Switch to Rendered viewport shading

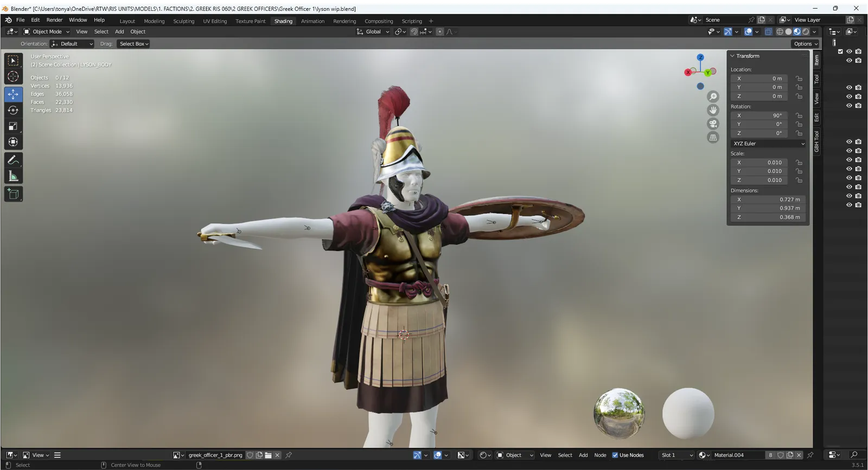click(x=806, y=32)
